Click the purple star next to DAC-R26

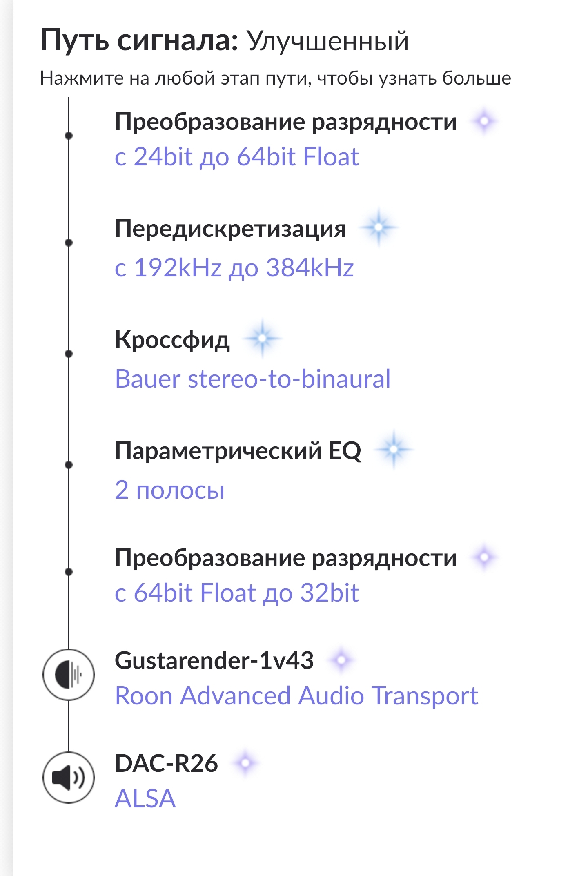tap(245, 762)
